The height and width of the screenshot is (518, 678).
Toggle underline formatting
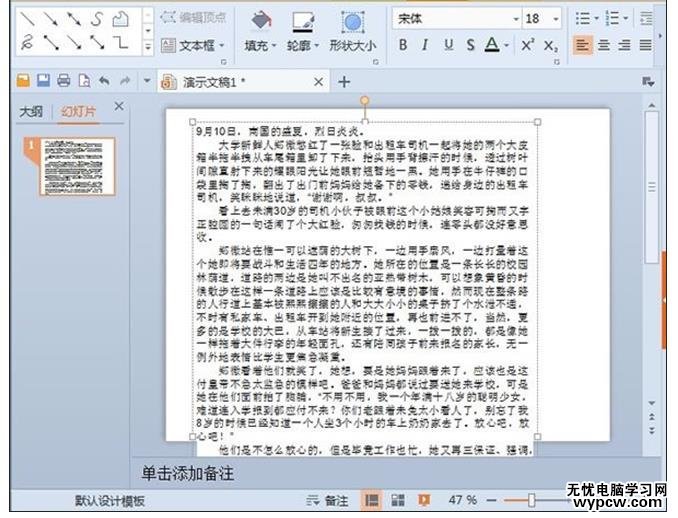(448, 45)
